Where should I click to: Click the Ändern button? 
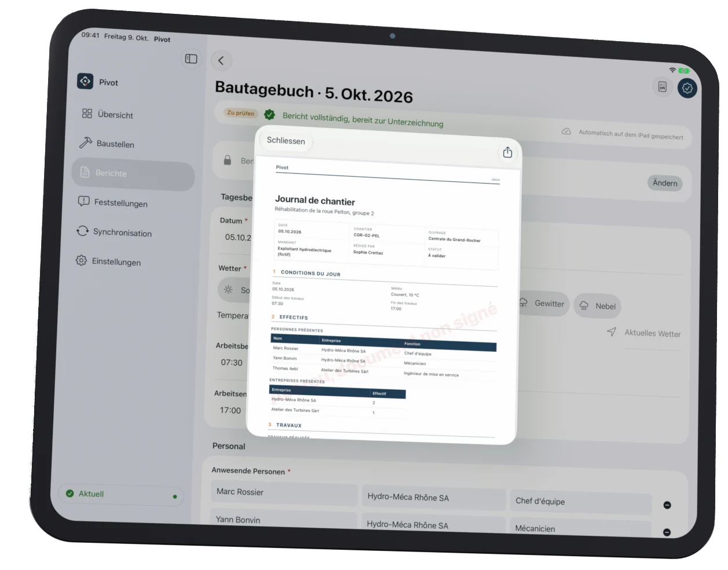click(x=665, y=183)
